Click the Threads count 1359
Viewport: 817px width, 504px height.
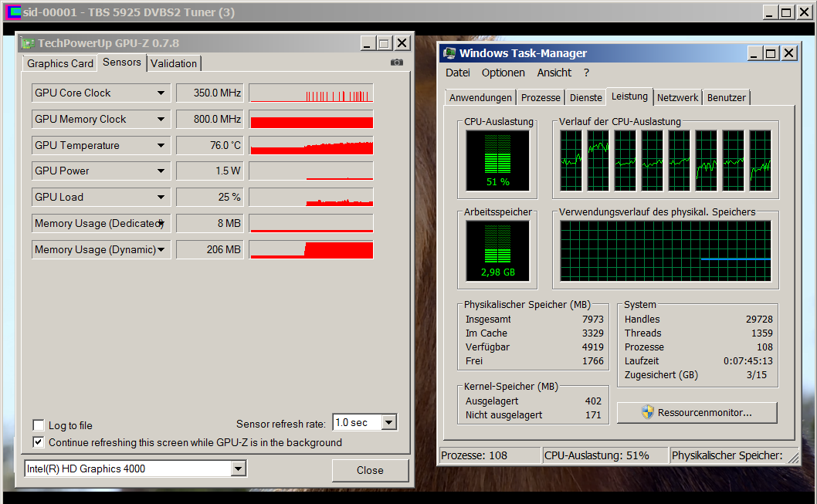coord(761,333)
